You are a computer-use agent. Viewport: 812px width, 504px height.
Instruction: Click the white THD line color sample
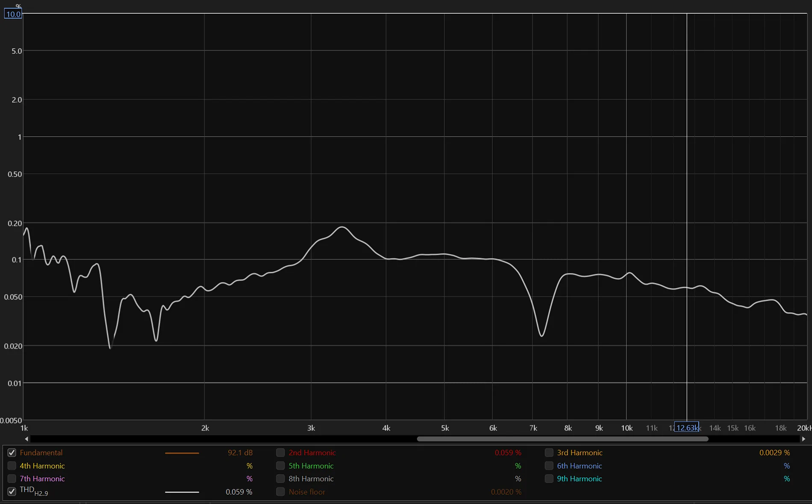click(182, 492)
